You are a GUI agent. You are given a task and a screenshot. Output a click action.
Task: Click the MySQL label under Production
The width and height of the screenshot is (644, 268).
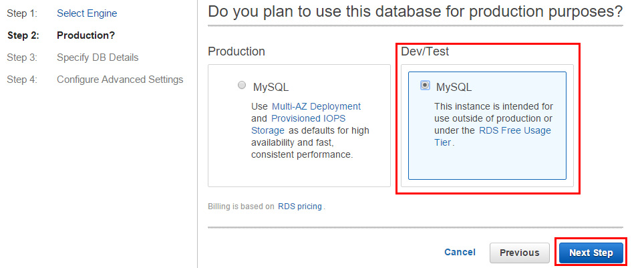(x=271, y=87)
